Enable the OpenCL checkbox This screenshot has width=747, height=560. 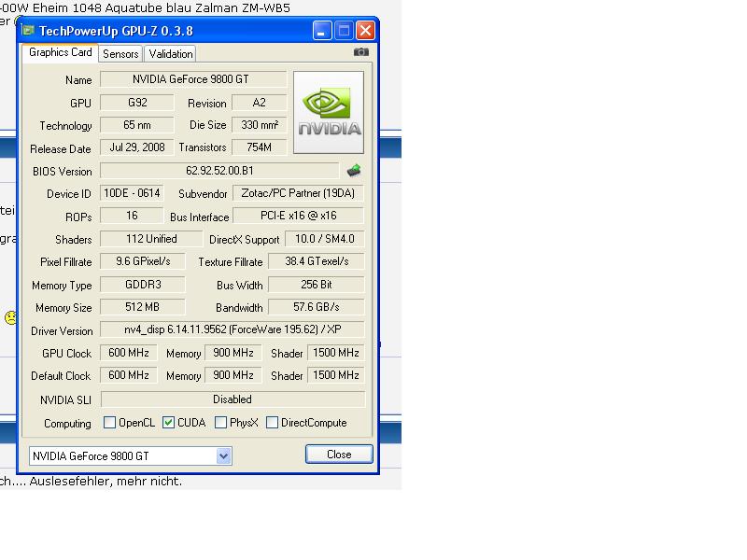pyautogui.click(x=109, y=423)
